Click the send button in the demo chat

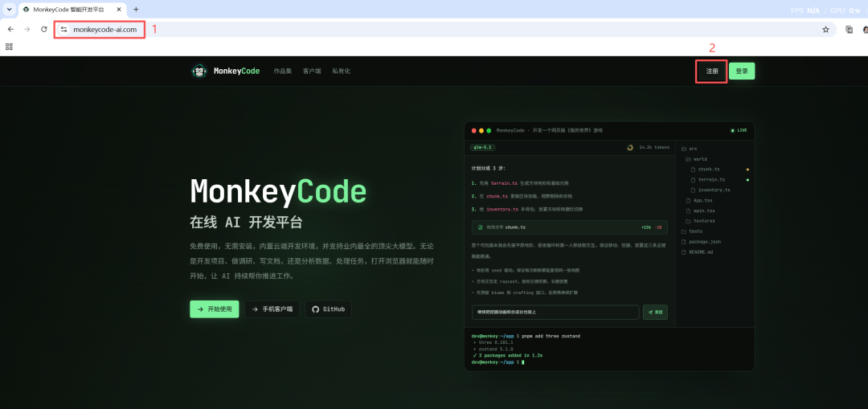pos(655,312)
